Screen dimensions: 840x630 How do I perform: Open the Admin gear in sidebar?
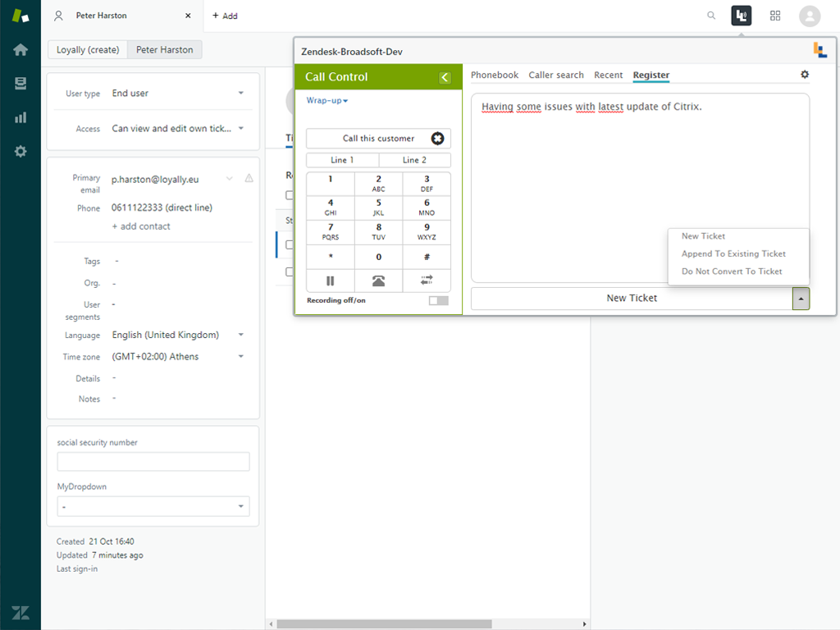pyautogui.click(x=21, y=151)
